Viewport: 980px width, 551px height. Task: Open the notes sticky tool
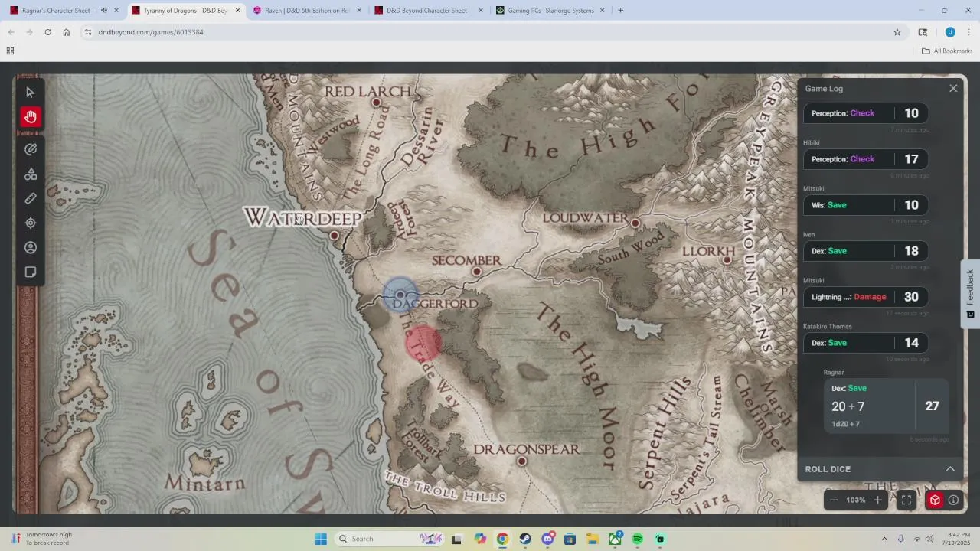[x=31, y=272]
